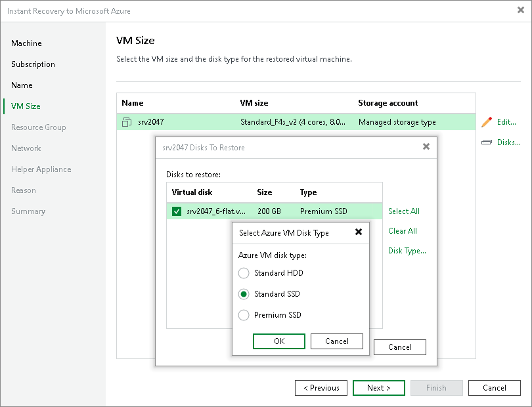The image size is (532, 407).
Task: Open the Helper Appliance step
Action: 41,169
